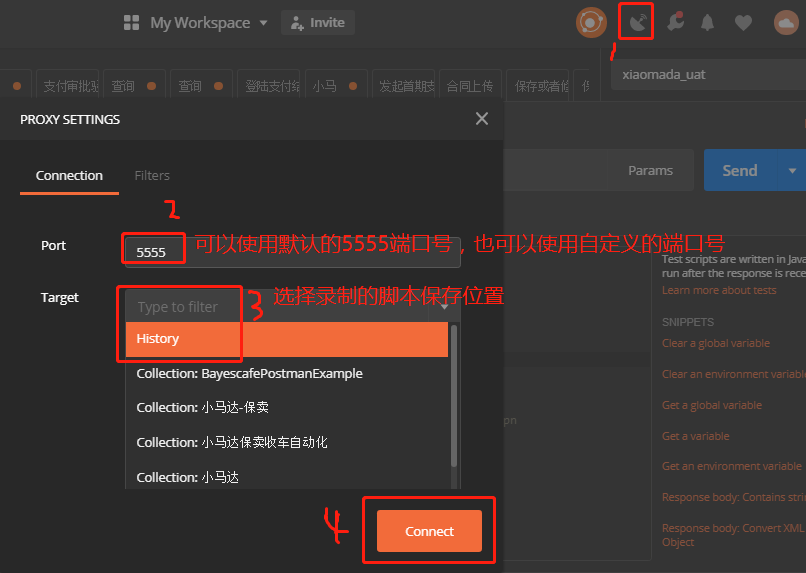The image size is (806, 573).
Task: Select History as target
Action: click(287, 339)
